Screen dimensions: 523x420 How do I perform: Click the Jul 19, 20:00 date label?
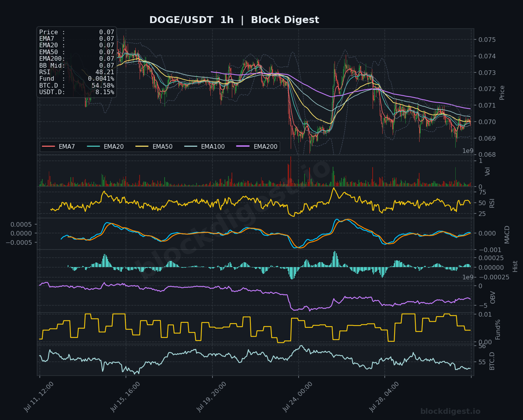coord(211,397)
